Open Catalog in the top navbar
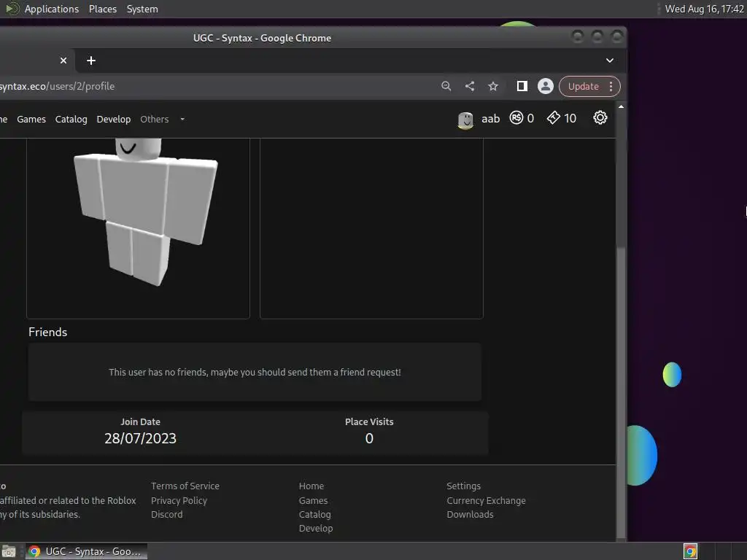This screenshot has height=560, width=747. [x=71, y=119]
